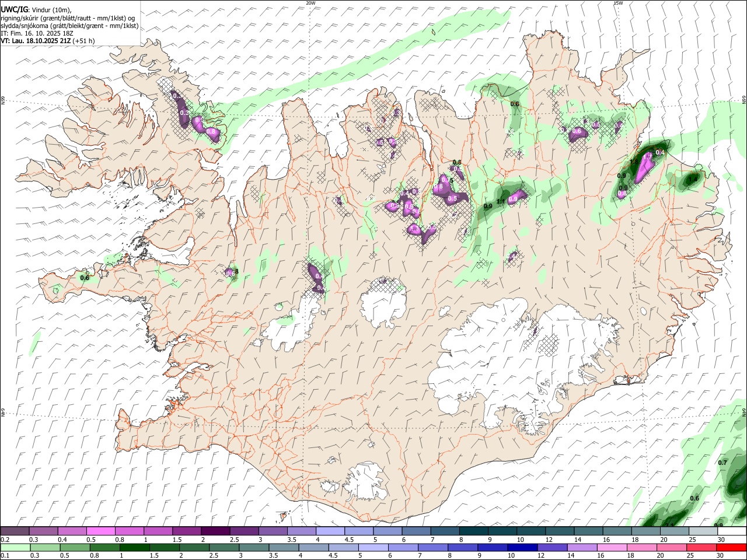Click the 'VT: Lau. 18.10.2025 21Z (+51 h)' line
The height and width of the screenshot is (560, 747).
[48, 41]
